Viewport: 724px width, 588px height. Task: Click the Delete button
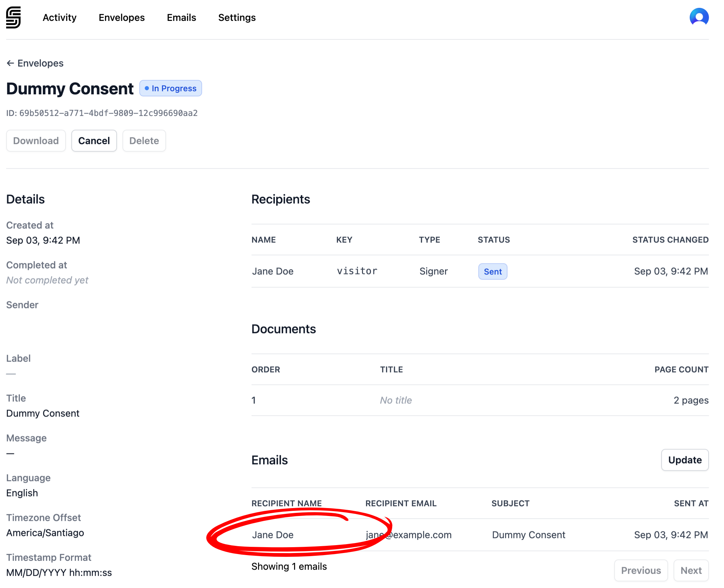point(144,141)
